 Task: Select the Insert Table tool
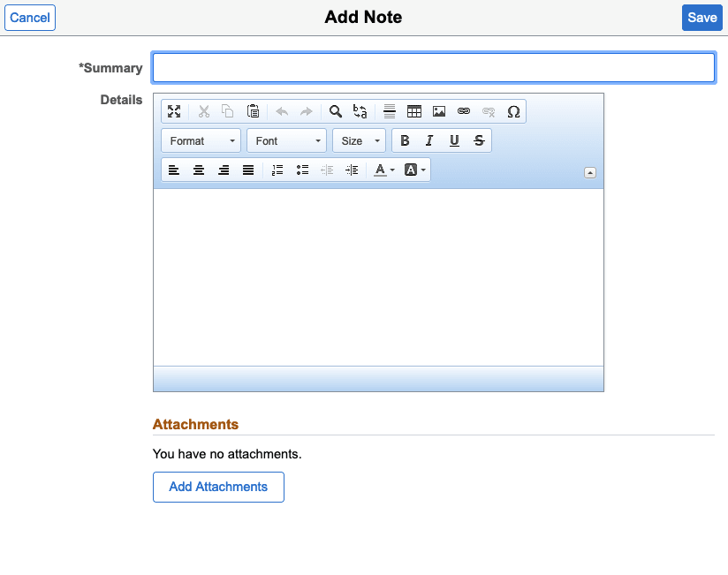[414, 111]
